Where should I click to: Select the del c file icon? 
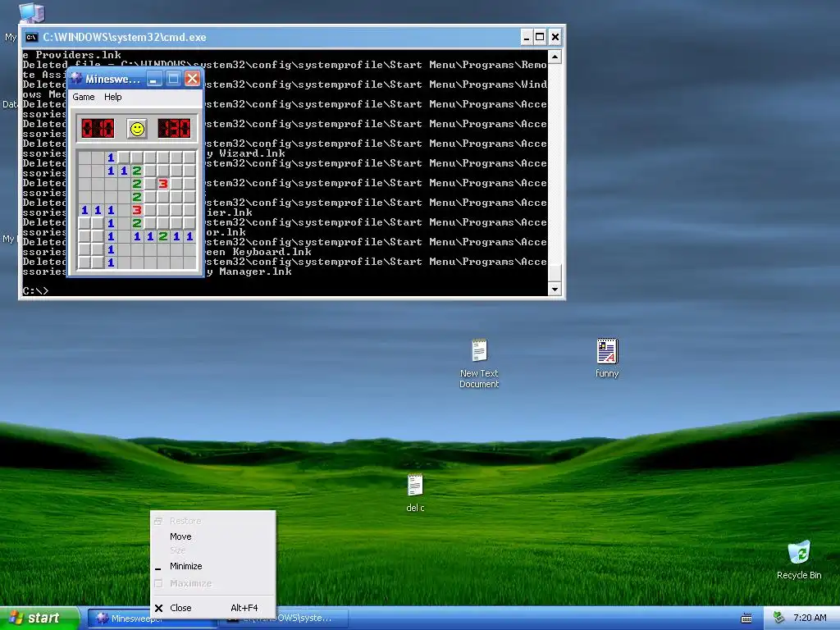tap(415, 493)
